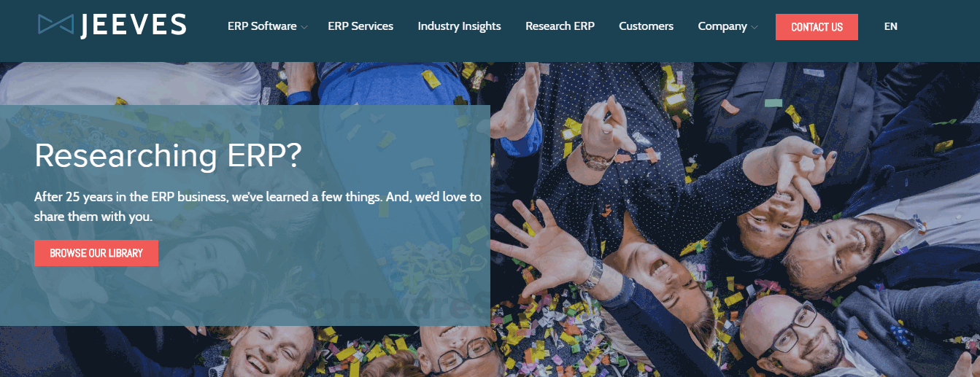Viewport: 980px width, 377px height.
Task: Visit the Customers page
Action: coord(646,26)
